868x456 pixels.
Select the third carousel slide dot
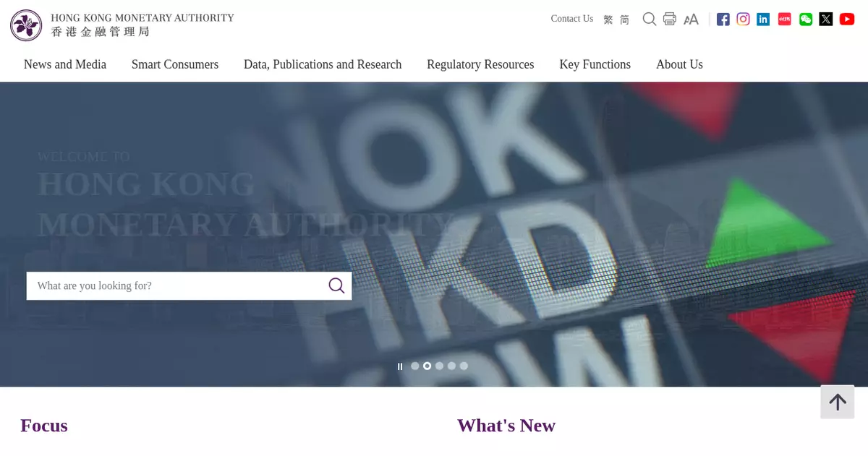(439, 366)
